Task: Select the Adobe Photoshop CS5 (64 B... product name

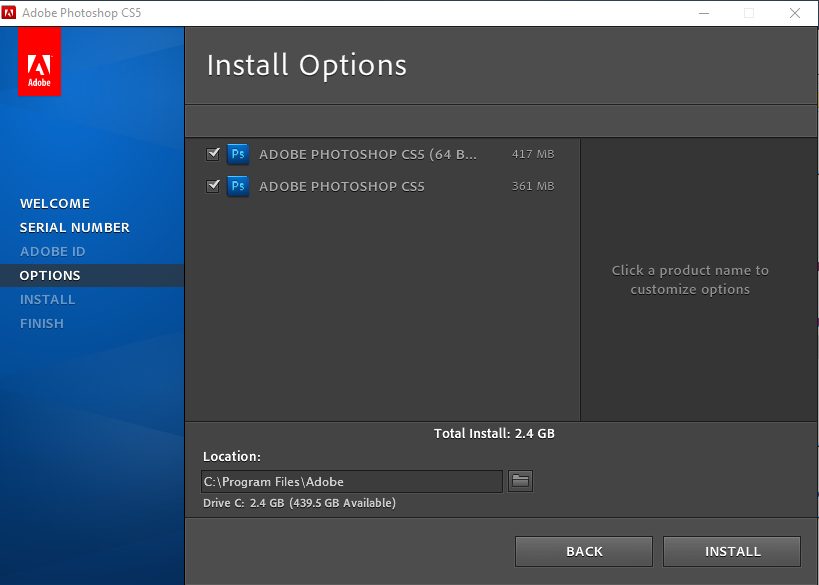Action: (368, 154)
